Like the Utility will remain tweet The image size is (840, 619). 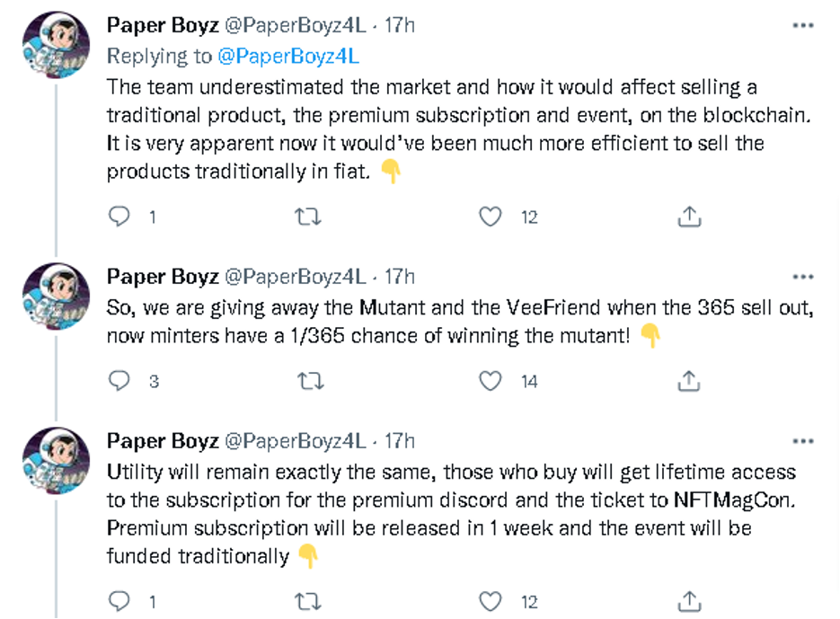coord(490,601)
